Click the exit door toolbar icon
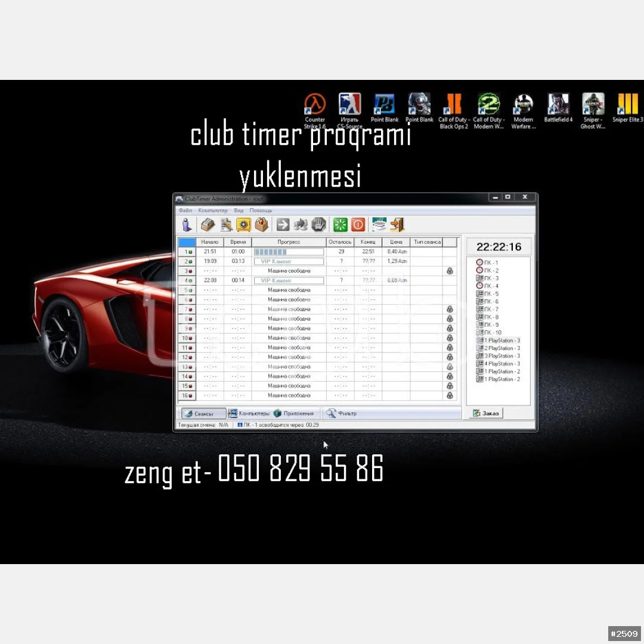This screenshot has height=644, width=644. (397, 225)
